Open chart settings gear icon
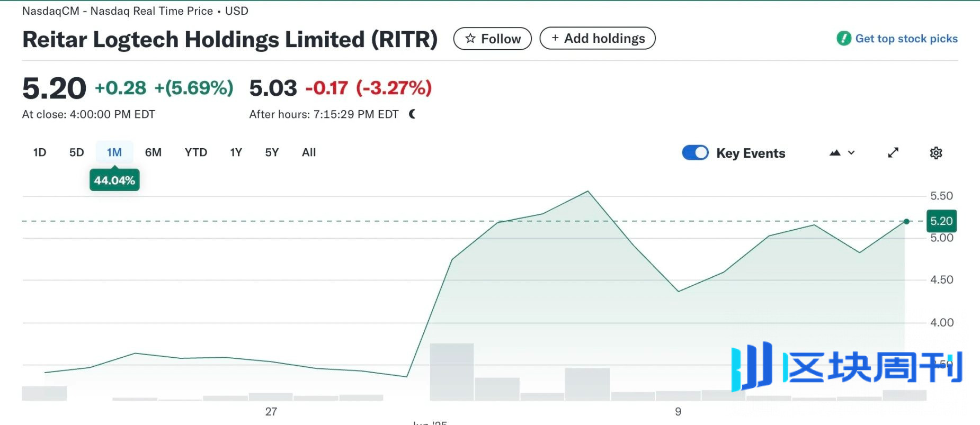 [936, 153]
